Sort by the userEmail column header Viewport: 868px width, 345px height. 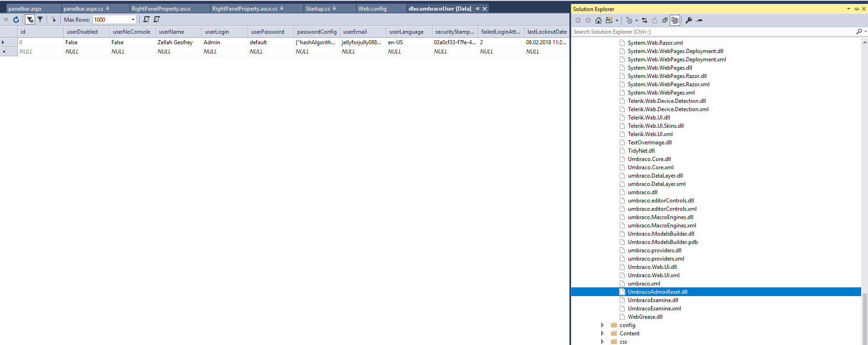pos(355,32)
